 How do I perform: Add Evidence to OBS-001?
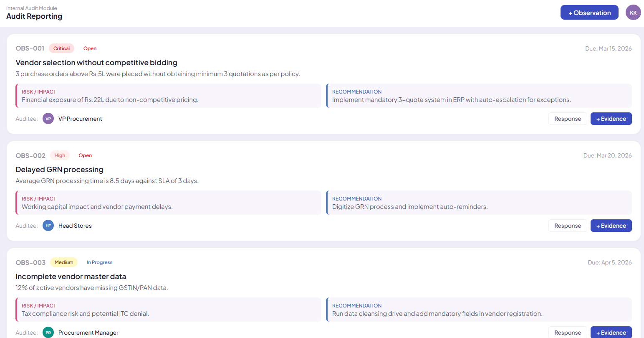click(x=611, y=119)
